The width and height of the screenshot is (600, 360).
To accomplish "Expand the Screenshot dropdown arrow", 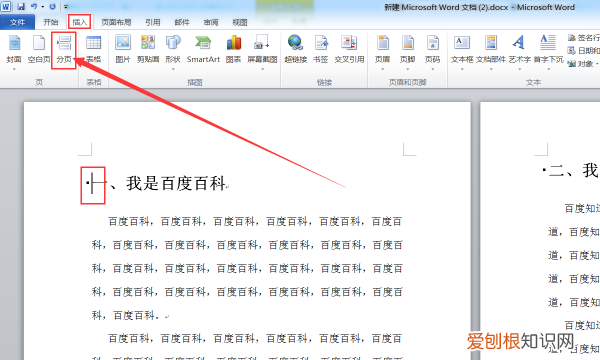I will tap(262, 69).
